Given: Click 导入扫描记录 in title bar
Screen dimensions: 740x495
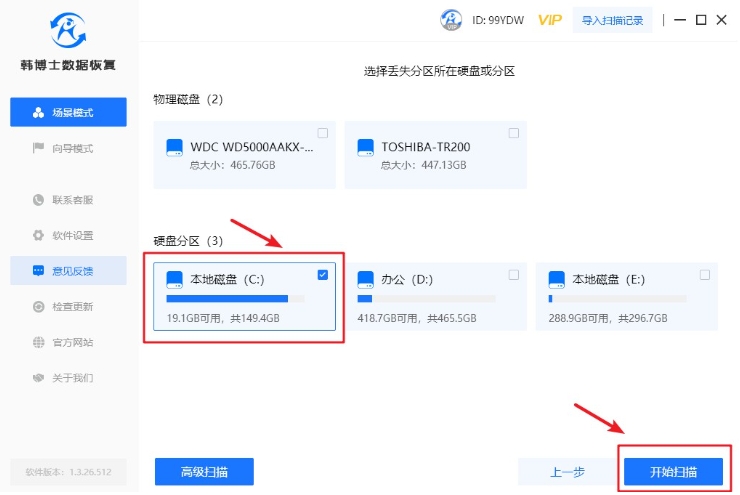Looking at the screenshot, I should (x=613, y=19).
